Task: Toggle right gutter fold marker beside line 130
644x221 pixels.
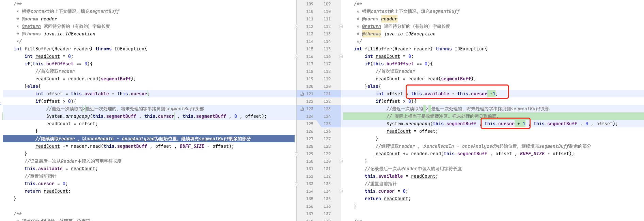Action: (341, 161)
